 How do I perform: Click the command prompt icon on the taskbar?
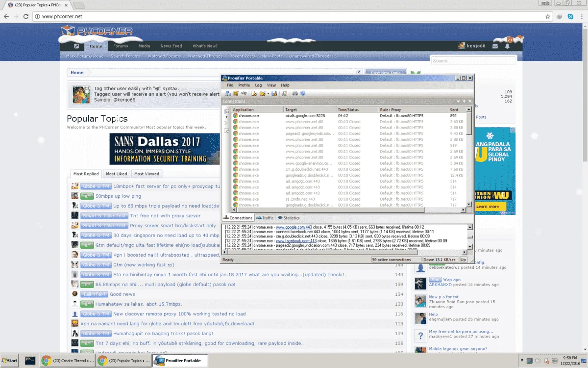coord(30,361)
